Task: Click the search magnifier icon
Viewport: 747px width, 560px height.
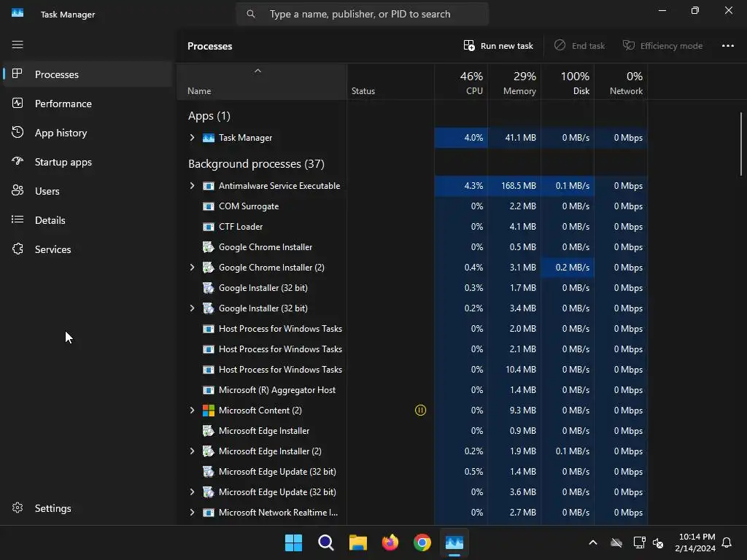Action: tap(251, 15)
